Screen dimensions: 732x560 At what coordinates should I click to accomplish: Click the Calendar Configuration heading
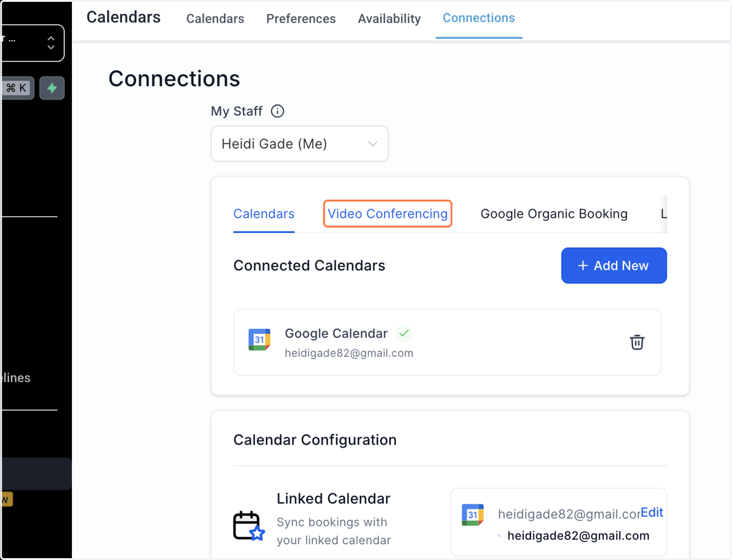(x=315, y=440)
